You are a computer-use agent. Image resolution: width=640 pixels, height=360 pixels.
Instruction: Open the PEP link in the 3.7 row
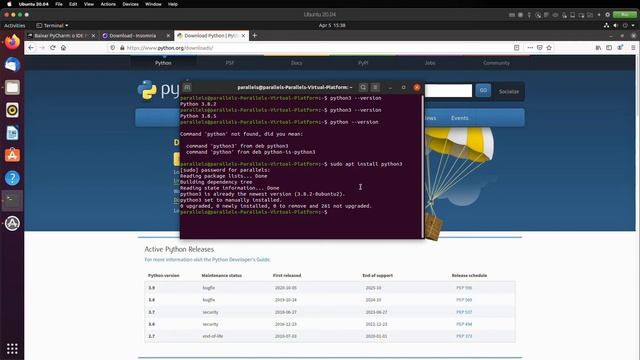point(464,312)
